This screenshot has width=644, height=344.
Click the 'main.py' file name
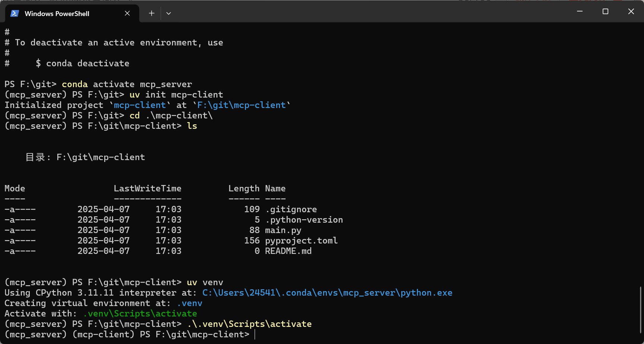click(x=283, y=230)
